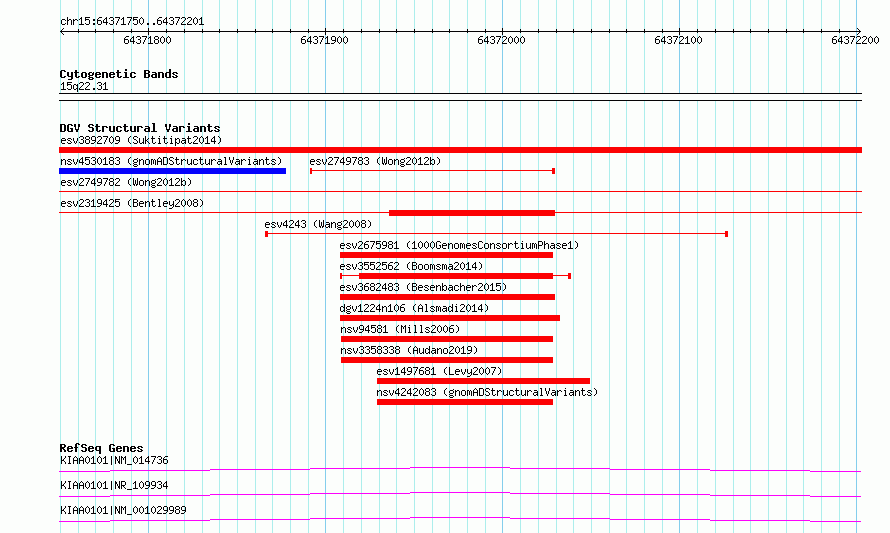The image size is (890, 533).
Task: Click the red bar under esv1497681
Action: tap(483, 381)
